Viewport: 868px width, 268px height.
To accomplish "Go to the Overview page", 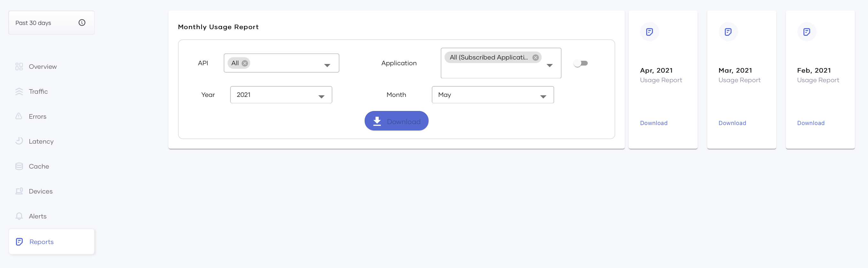I will [43, 67].
